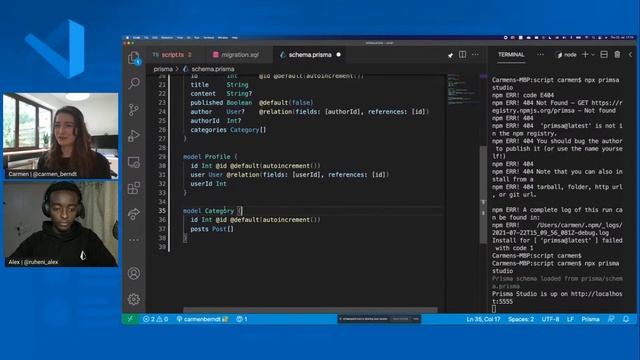Open the Live Share view
The height and width of the screenshot is (360, 640).
(134, 214)
